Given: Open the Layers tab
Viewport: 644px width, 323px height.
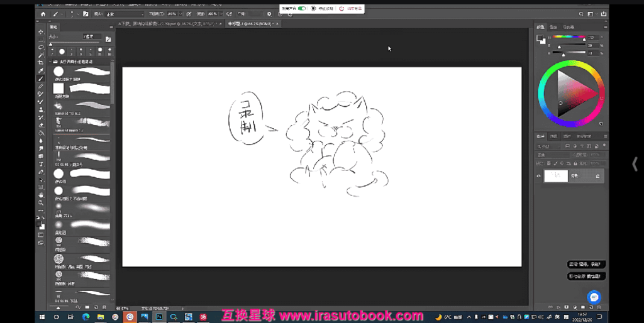Looking at the screenshot, I should point(540,136).
